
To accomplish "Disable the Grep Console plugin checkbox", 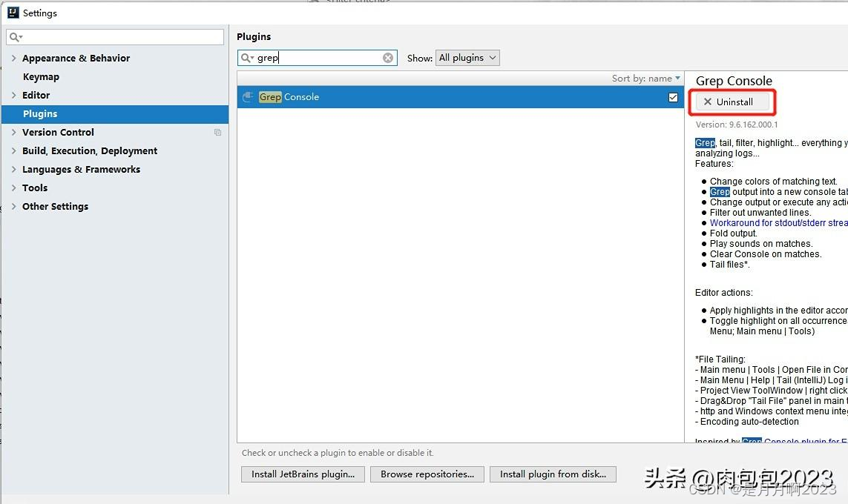I will 673,97.
